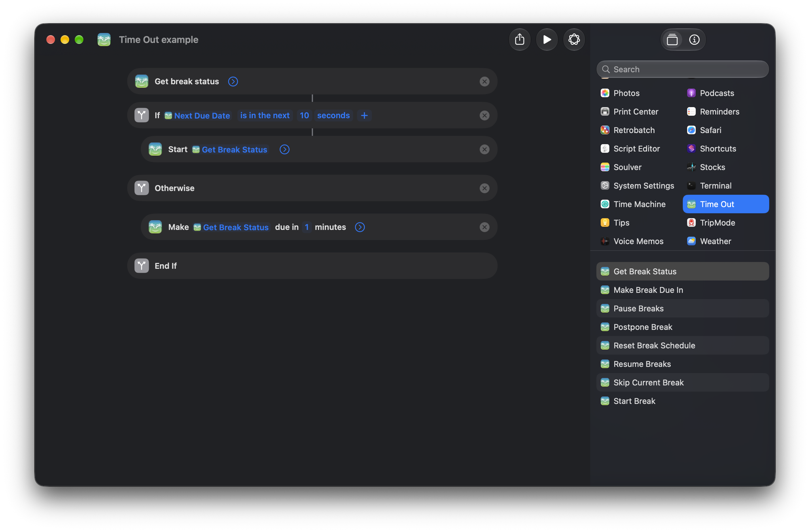810x532 pixels.
Task: Select Time Machine in app list
Action: pyautogui.click(x=639, y=204)
